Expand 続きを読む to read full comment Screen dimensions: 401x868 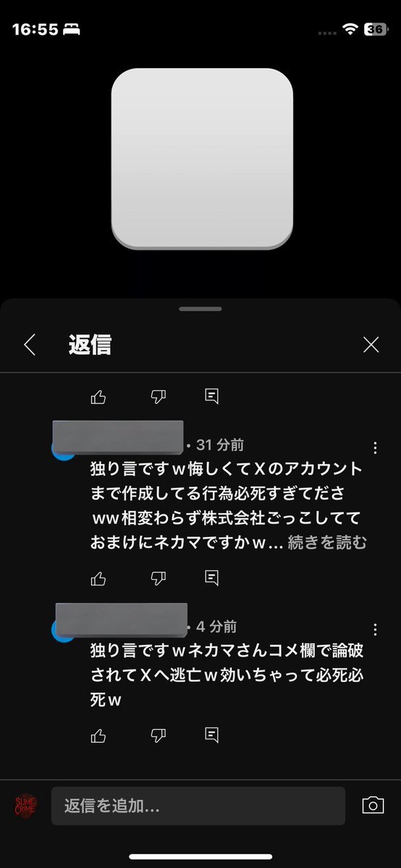[326, 542]
